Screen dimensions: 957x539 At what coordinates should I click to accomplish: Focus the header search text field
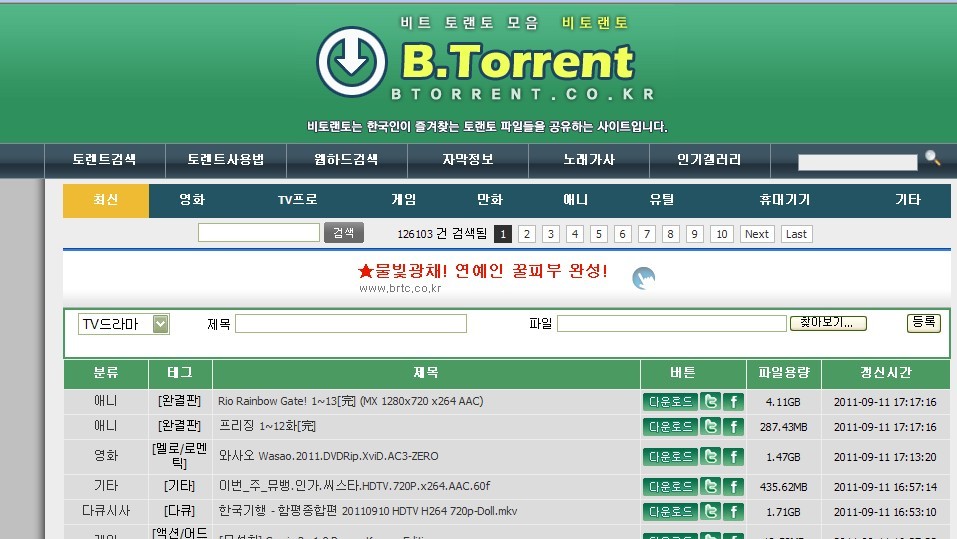(x=858, y=162)
